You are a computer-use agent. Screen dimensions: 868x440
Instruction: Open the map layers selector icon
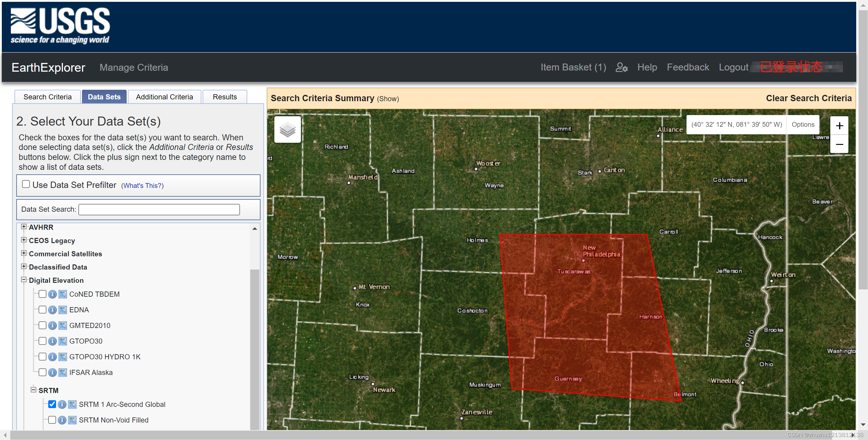pos(287,130)
